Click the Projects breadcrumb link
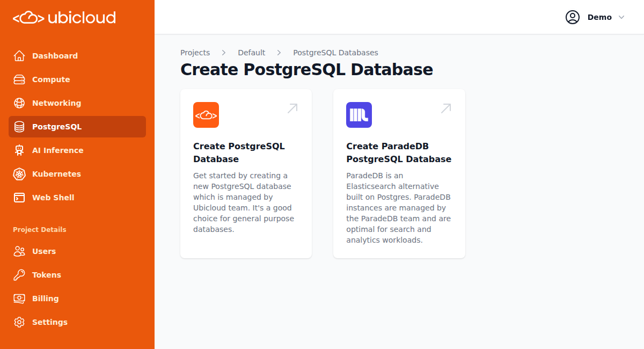Viewport: 644px width, 349px height. click(x=195, y=53)
